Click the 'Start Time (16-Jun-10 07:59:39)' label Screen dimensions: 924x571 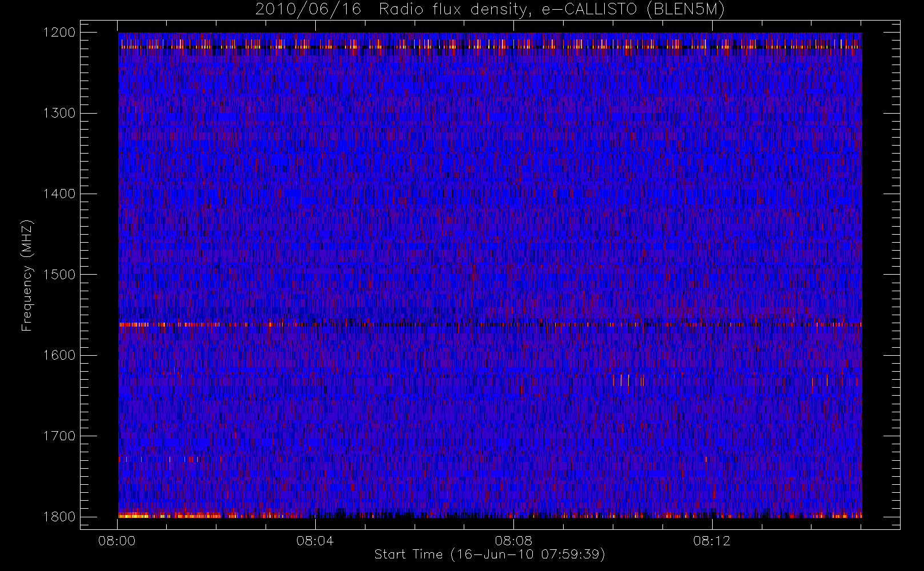(x=489, y=554)
